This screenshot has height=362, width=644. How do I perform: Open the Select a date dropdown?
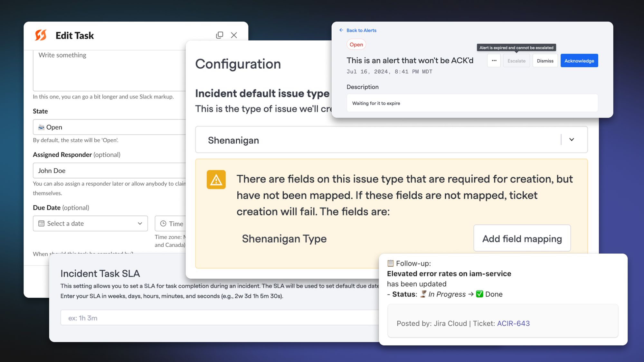pos(90,224)
